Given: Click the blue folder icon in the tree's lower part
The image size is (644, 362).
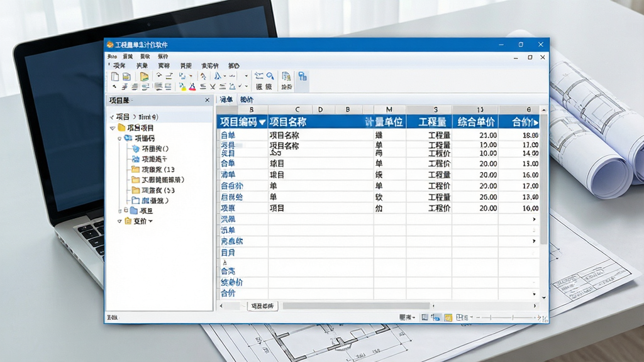Looking at the screenshot, I should coord(134,211).
